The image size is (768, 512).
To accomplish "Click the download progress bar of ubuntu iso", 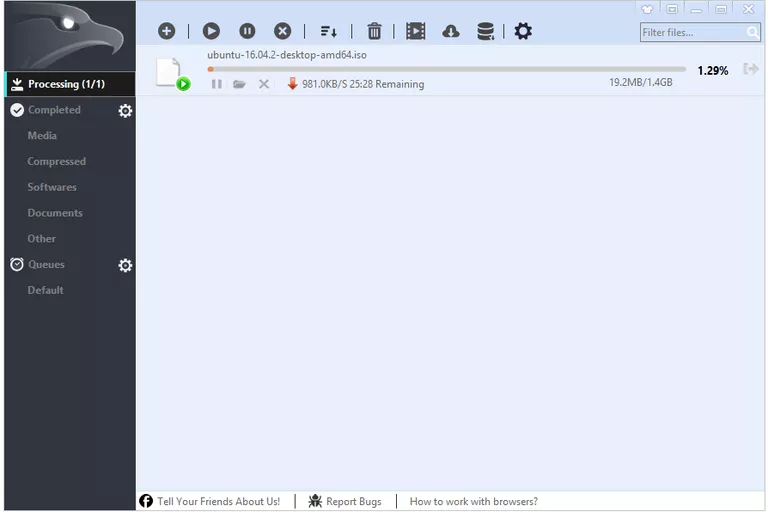I will (446, 69).
